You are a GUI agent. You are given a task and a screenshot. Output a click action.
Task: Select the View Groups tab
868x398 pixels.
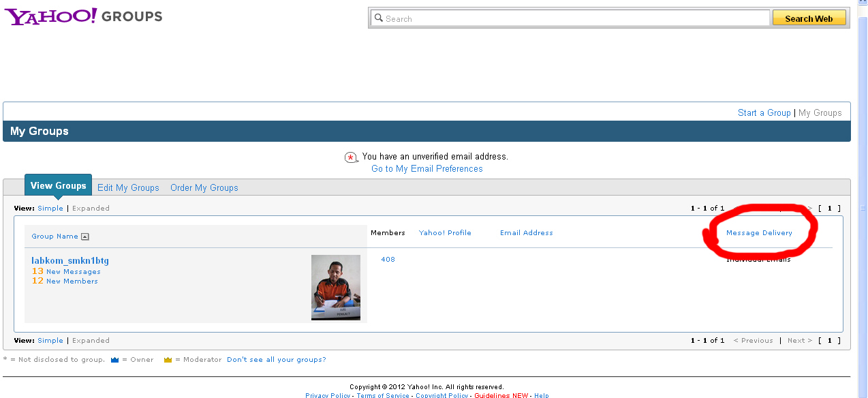point(58,185)
